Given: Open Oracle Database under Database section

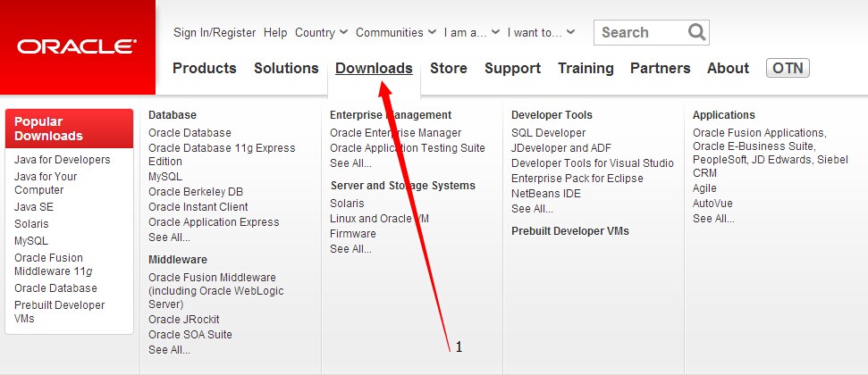Looking at the screenshot, I should [x=190, y=133].
